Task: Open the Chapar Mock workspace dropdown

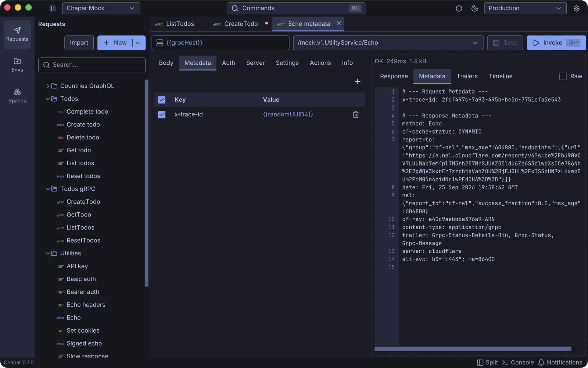Action: (101, 8)
